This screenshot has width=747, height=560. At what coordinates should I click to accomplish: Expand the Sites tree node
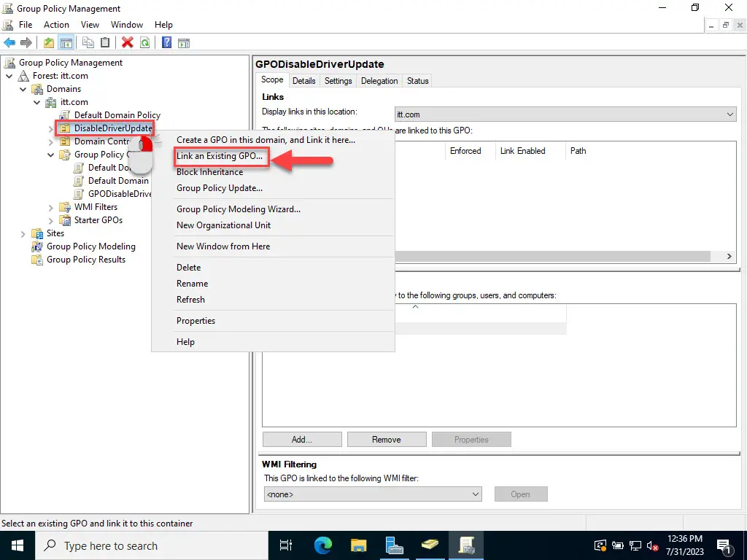coord(23,234)
